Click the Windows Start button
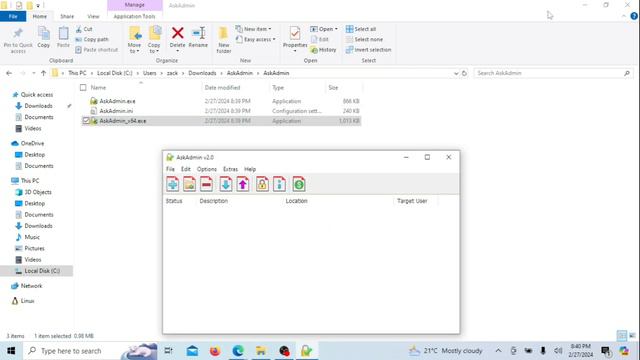This screenshot has height=360, width=640. click(x=11, y=351)
